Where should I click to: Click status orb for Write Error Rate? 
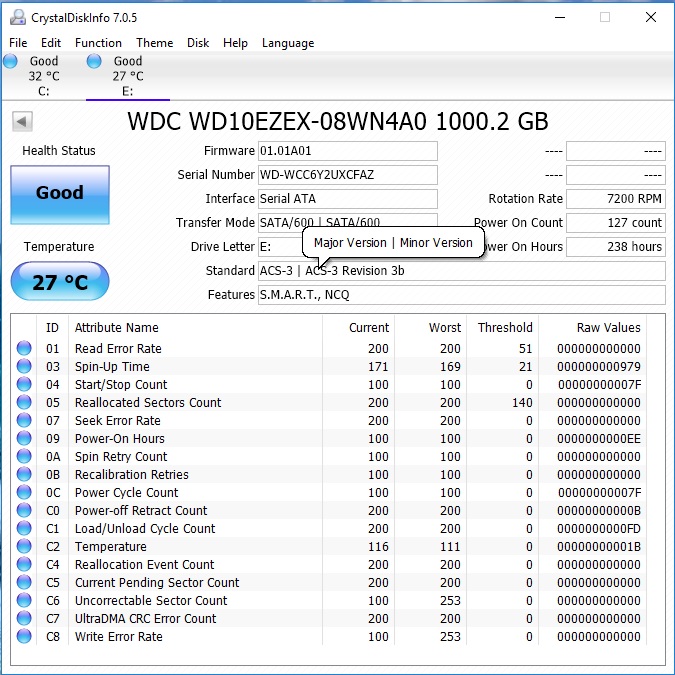pyautogui.click(x=24, y=636)
